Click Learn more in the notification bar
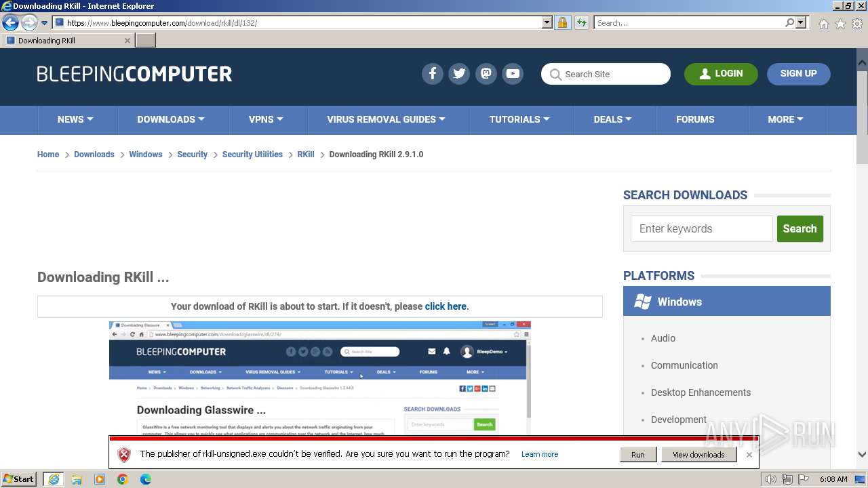Image resolution: width=868 pixels, height=488 pixels. (x=540, y=455)
